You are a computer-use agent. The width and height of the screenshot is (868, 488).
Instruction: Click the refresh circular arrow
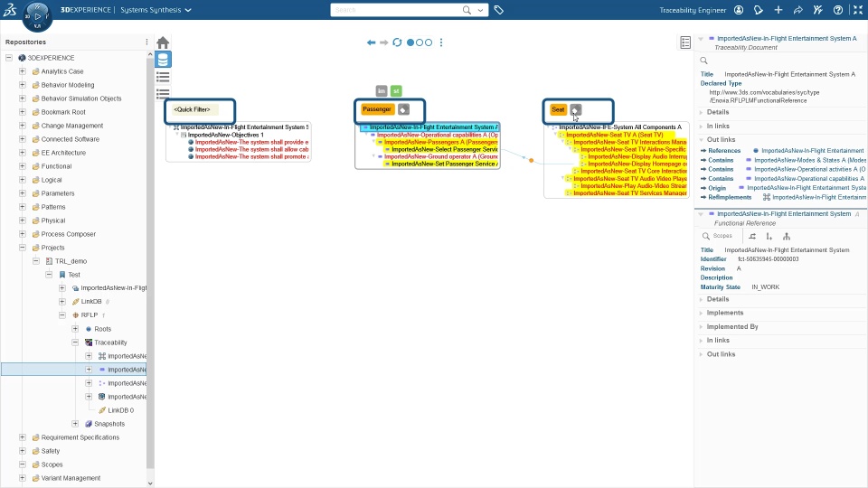click(x=397, y=42)
